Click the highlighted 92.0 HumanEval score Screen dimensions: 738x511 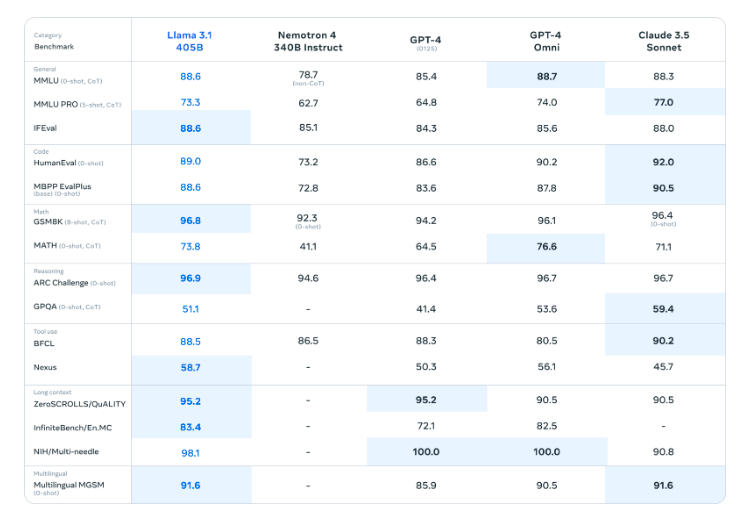(x=665, y=161)
